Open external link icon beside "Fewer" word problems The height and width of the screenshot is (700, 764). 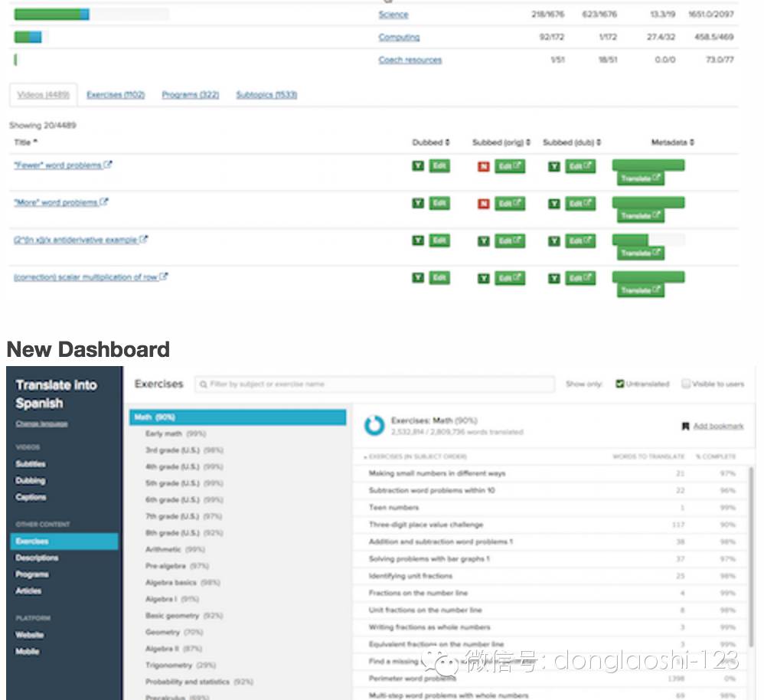point(108,165)
